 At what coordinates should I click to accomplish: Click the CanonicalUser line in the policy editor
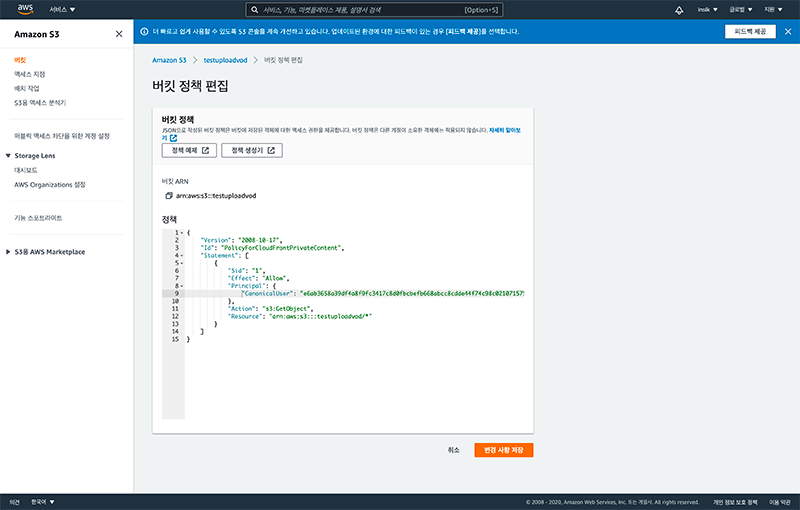355,294
